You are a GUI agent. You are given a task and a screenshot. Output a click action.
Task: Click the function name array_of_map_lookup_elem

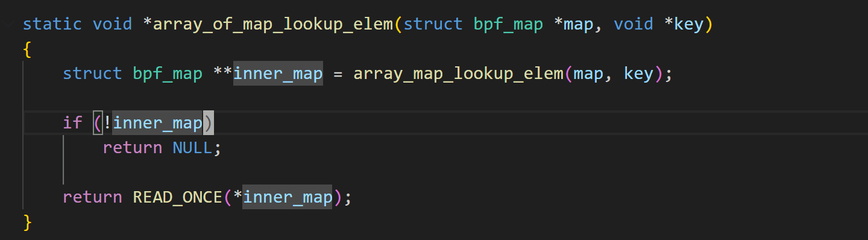273,24
